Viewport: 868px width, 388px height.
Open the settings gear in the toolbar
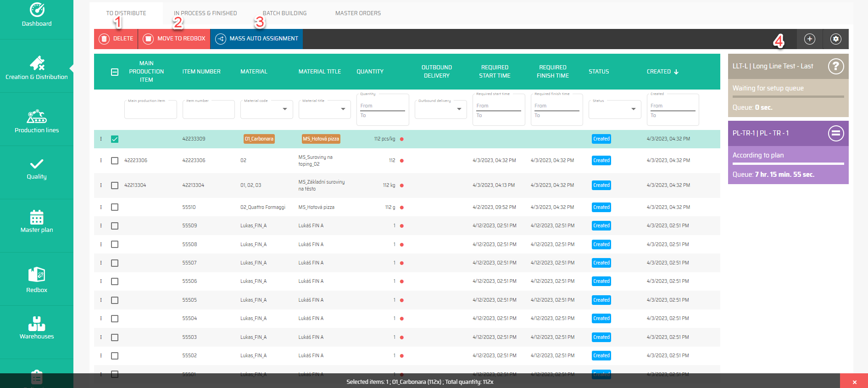click(835, 39)
